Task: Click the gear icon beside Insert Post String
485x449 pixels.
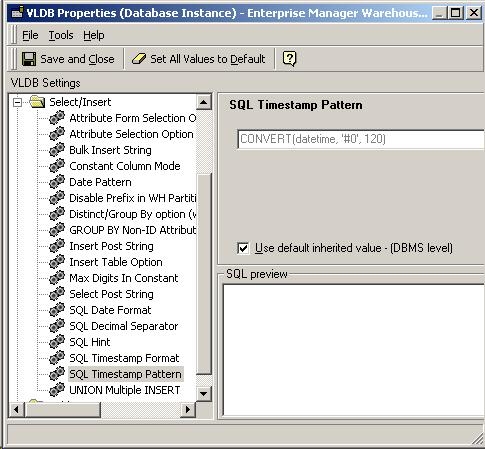Action: tap(57, 246)
